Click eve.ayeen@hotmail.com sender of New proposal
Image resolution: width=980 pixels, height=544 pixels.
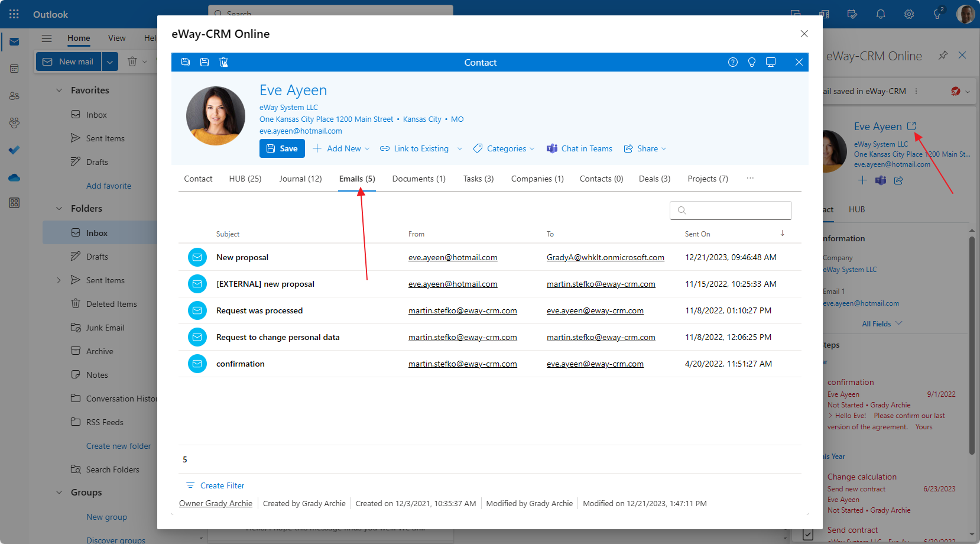[453, 257]
